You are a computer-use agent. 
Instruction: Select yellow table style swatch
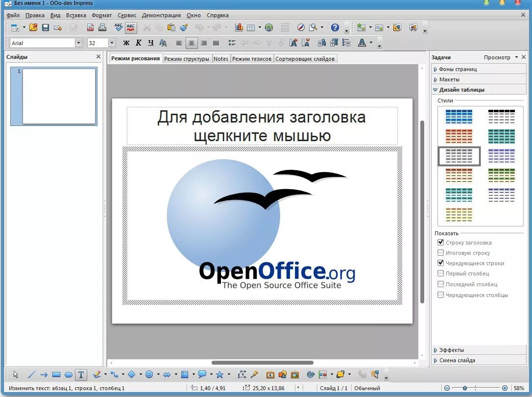pyautogui.click(x=459, y=215)
